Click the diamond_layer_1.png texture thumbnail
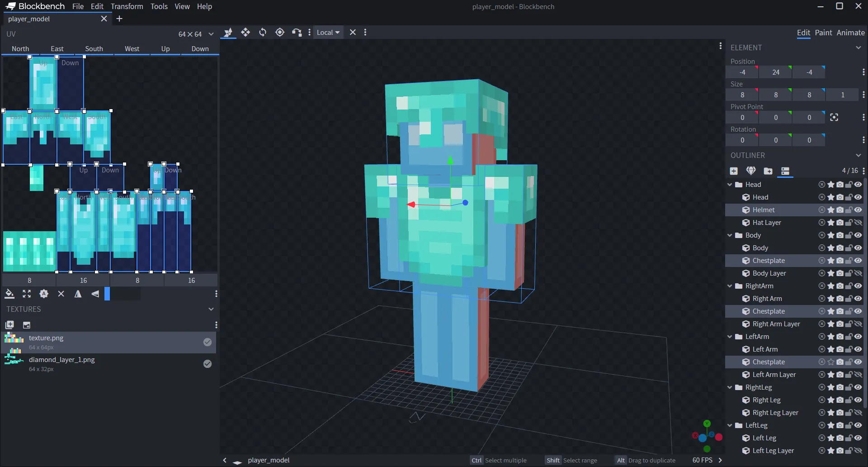This screenshot has width=868, height=467. (x=13, y=364)
